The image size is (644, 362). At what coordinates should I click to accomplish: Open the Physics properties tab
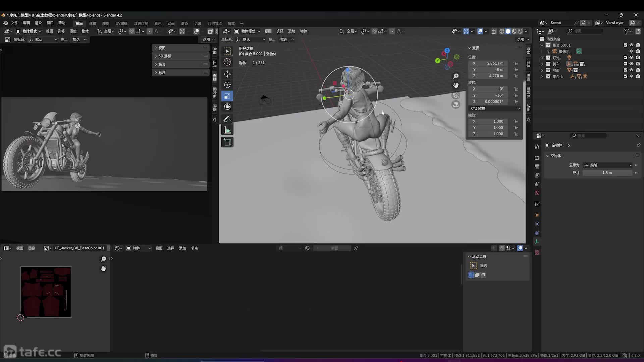coord(537,224)
